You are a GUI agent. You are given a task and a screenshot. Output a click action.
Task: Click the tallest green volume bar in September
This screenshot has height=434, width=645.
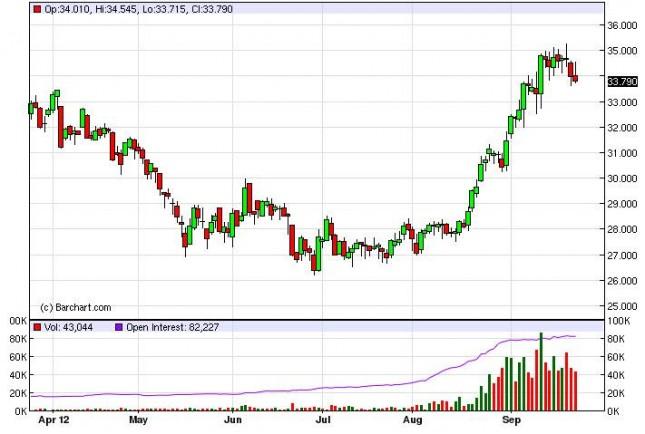tap(541, 372)
